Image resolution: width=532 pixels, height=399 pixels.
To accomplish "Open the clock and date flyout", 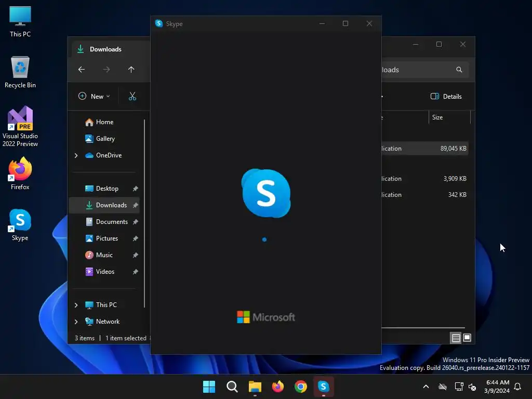I will (497, 387).
